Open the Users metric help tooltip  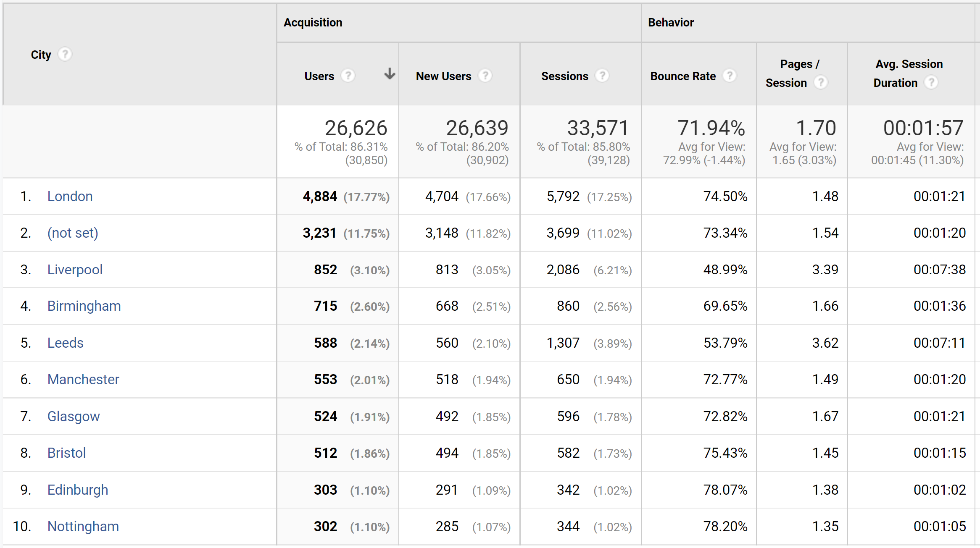(349, 76)
